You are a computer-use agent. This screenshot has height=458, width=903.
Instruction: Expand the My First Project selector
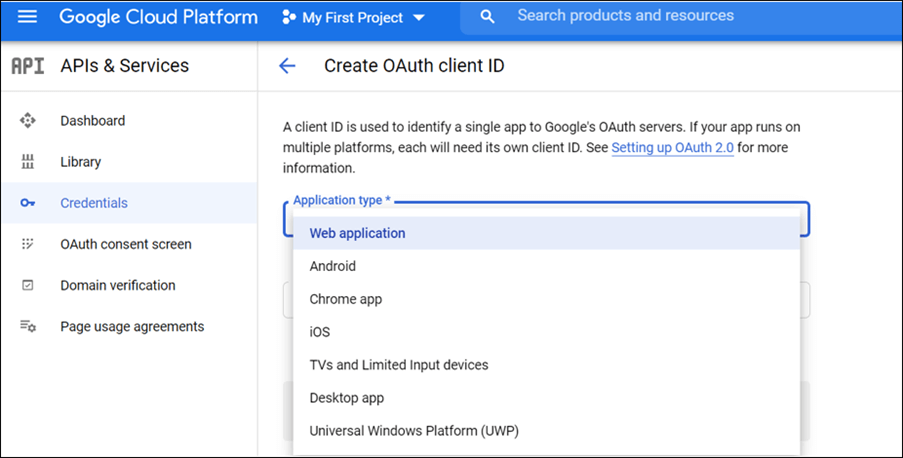coord(353,18)
